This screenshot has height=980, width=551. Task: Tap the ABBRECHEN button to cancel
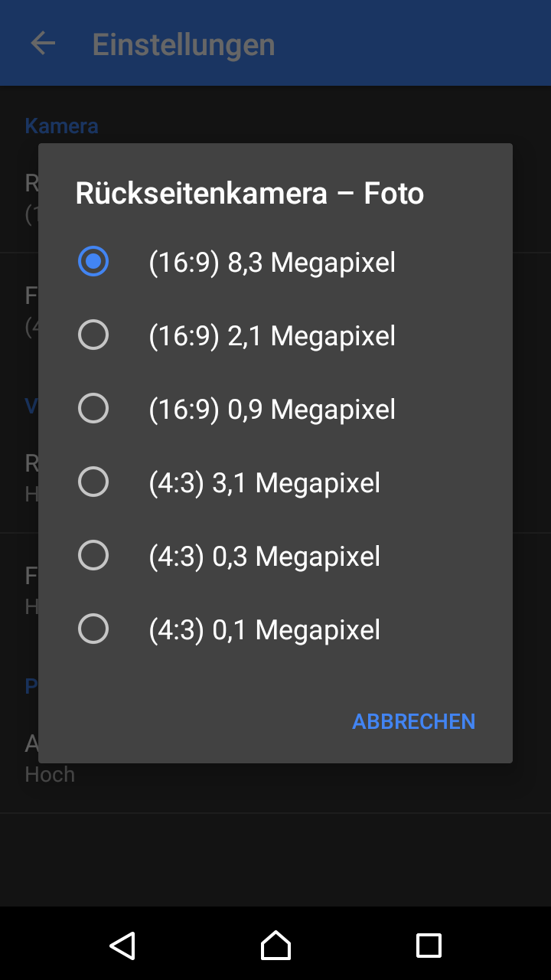(414, 721)
